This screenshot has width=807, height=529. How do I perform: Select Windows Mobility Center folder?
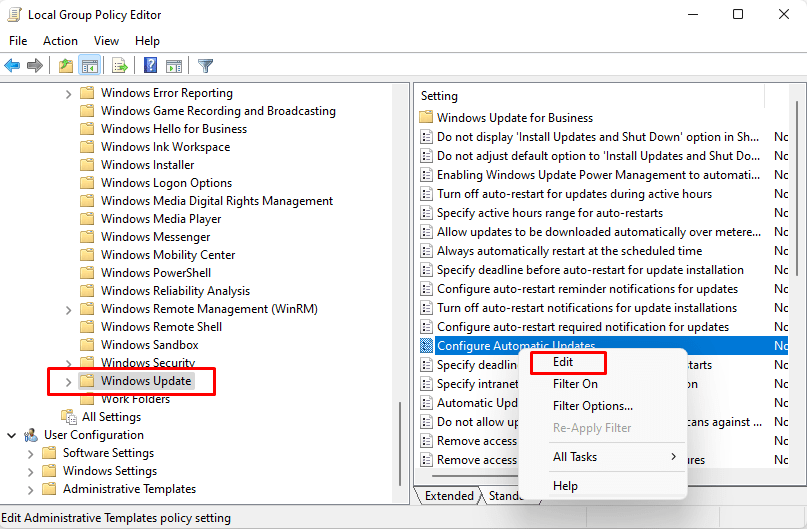(x=168, y=255)
